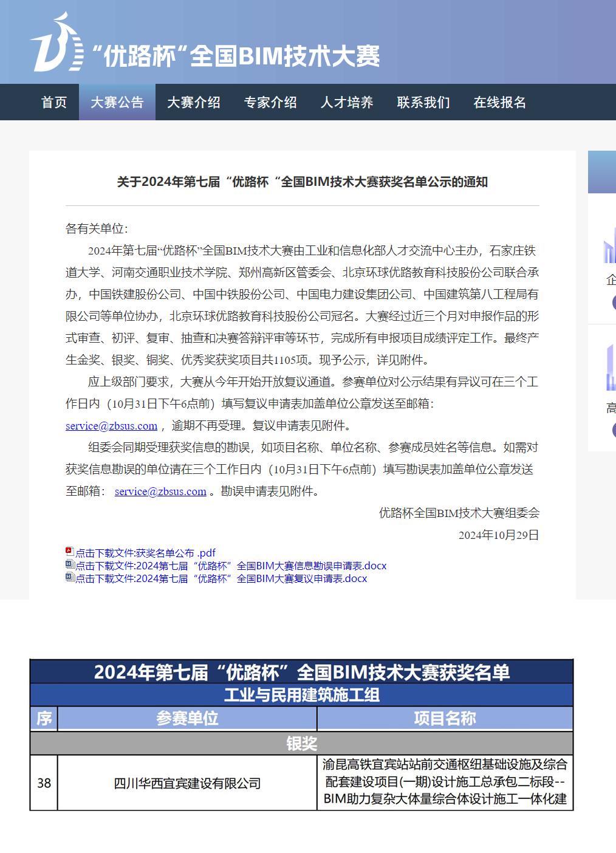Image resolution: width=616 pixels, height=853 pixels.
Task: Go to the 首页 menu item
Action: tap(54, 102)
